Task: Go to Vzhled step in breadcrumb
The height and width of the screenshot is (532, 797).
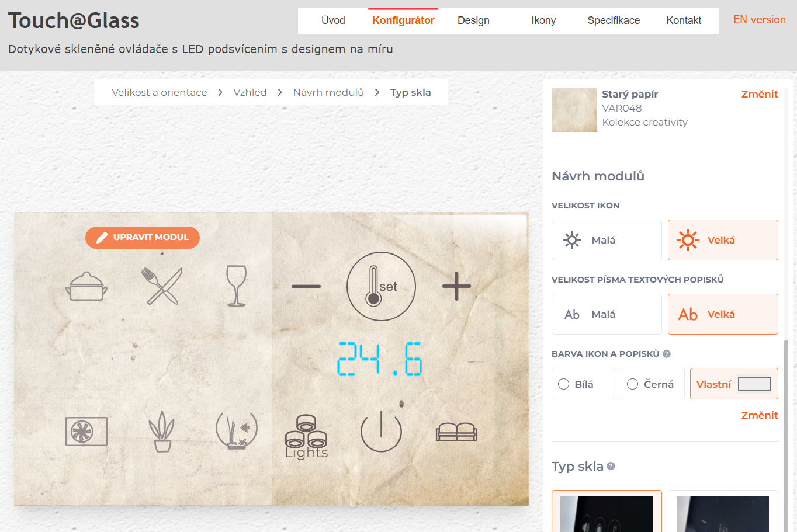Action: 250,92
